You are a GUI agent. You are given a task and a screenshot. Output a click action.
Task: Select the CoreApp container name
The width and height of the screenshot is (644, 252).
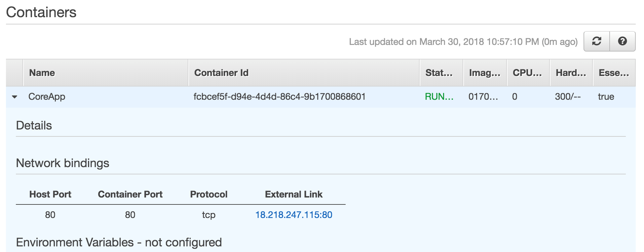pos(47,96)
